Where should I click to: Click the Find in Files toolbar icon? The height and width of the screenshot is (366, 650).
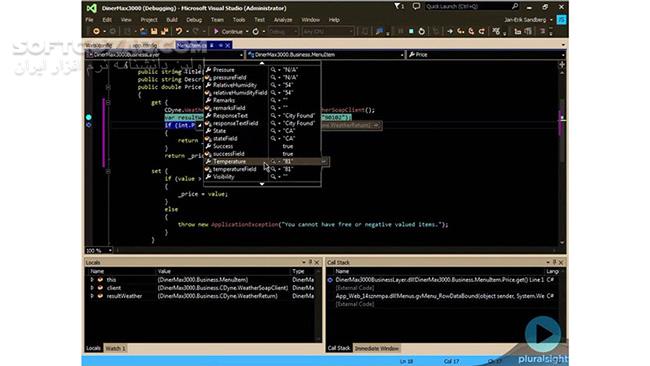[379, 32]
